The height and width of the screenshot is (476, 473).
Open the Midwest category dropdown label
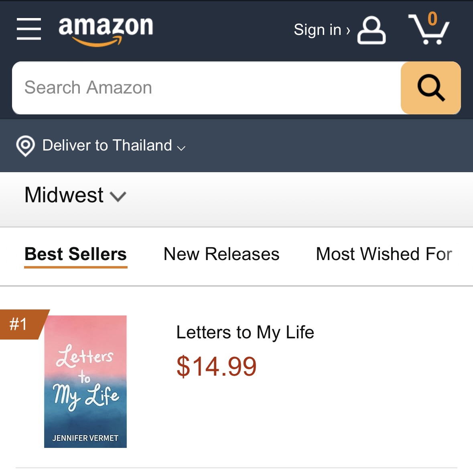click(64, 195)
